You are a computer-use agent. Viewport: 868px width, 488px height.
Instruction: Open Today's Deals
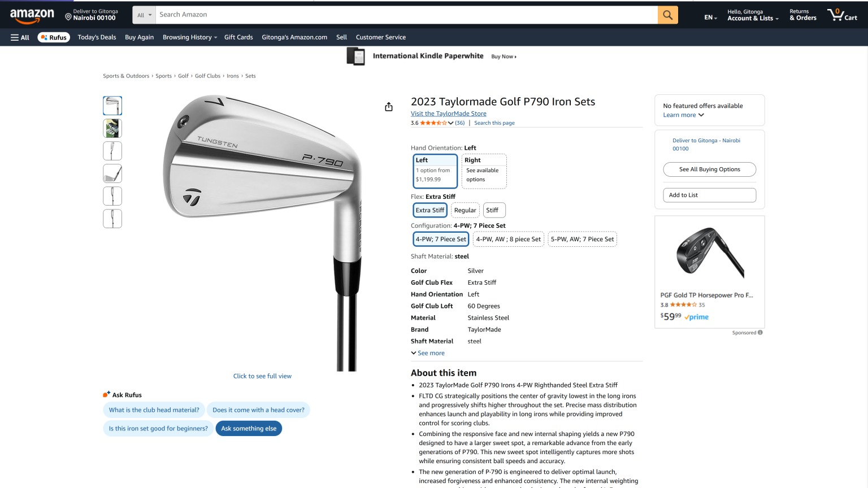pyautogui.click(x=96, y=37)
